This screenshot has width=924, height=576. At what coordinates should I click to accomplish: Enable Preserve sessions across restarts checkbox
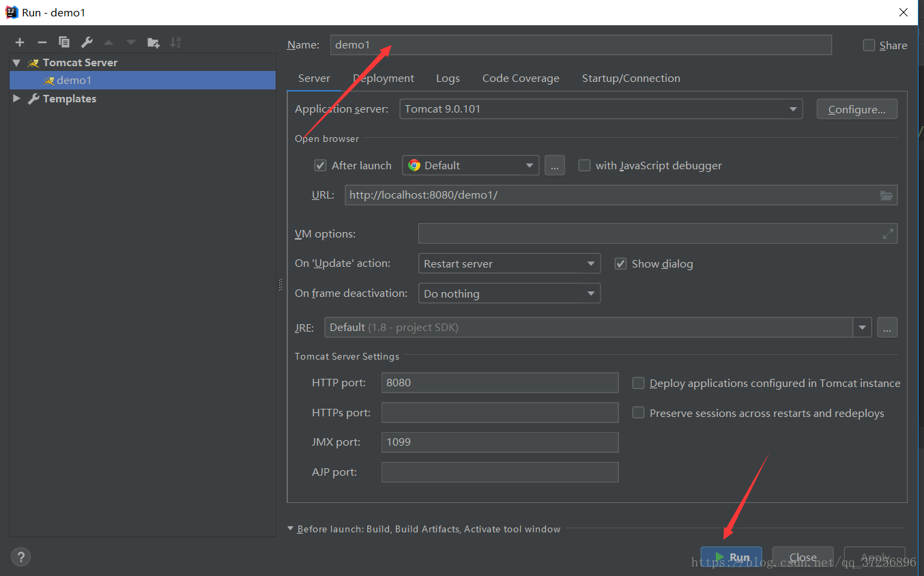pyautogui.click(x=638, y=413)
